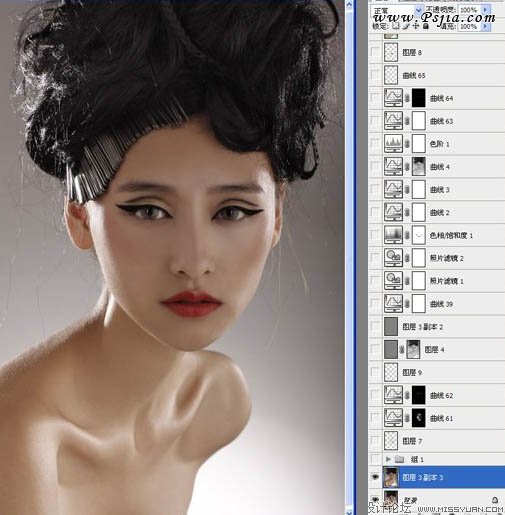505x515 pixels.
Task: Click the folder icon of 组 1
Action: pos(399,459)
